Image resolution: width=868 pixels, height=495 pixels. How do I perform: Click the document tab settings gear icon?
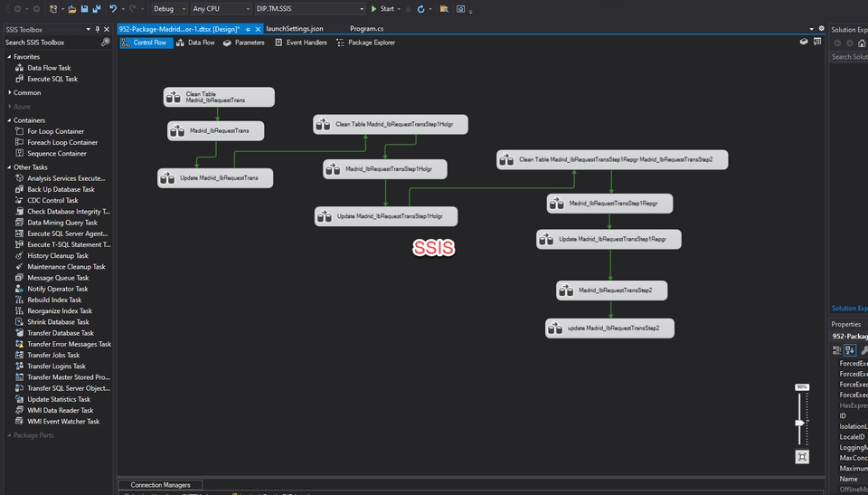click(x=822, y=28)
